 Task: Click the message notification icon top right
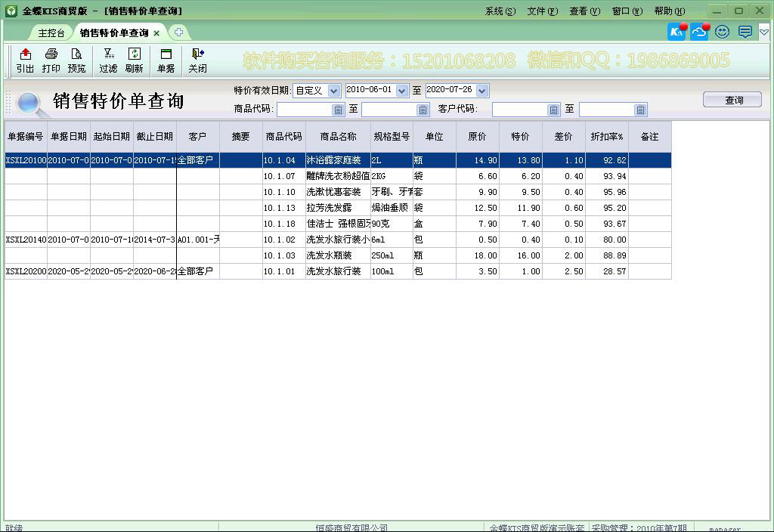pyautogui.click(x=744, y=32)
